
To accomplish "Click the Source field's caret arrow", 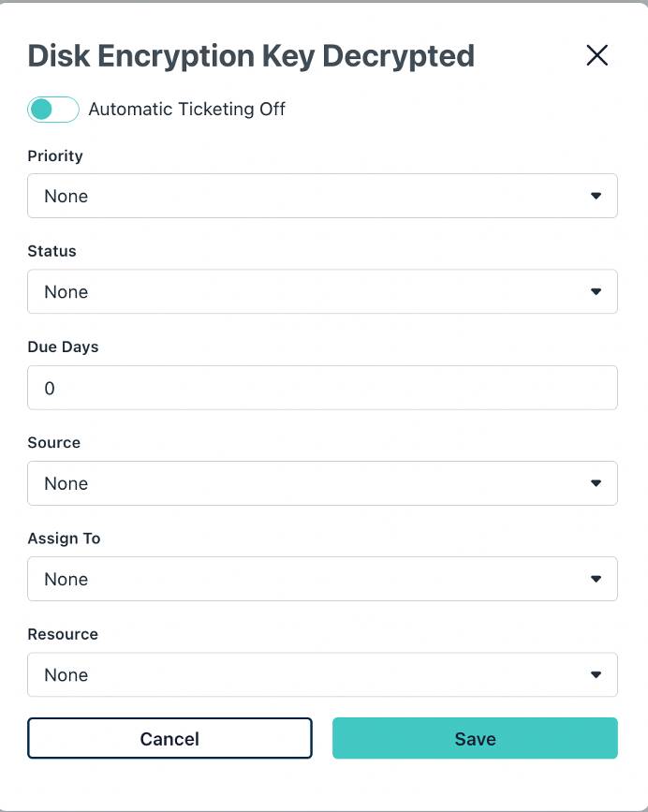I will click(596, 483).
